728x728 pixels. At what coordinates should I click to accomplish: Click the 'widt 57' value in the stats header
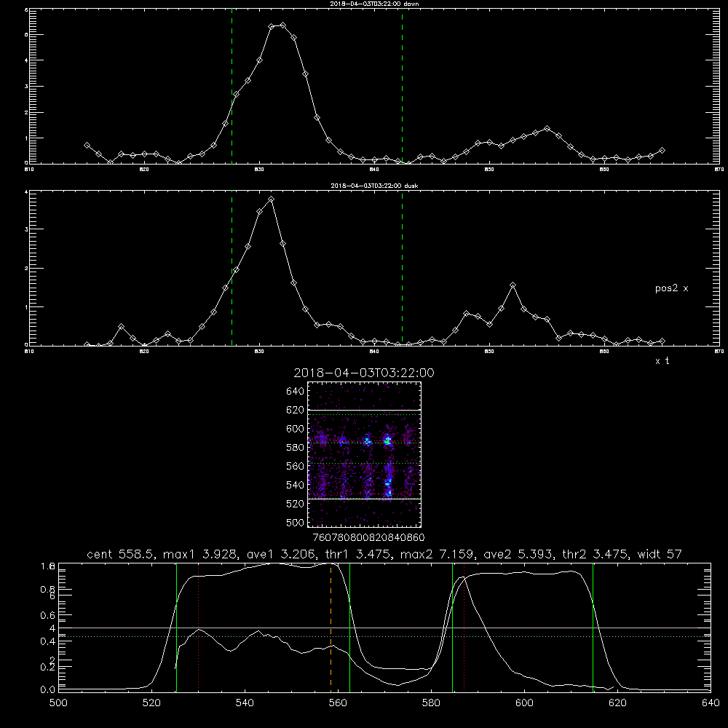pos(660,554)
